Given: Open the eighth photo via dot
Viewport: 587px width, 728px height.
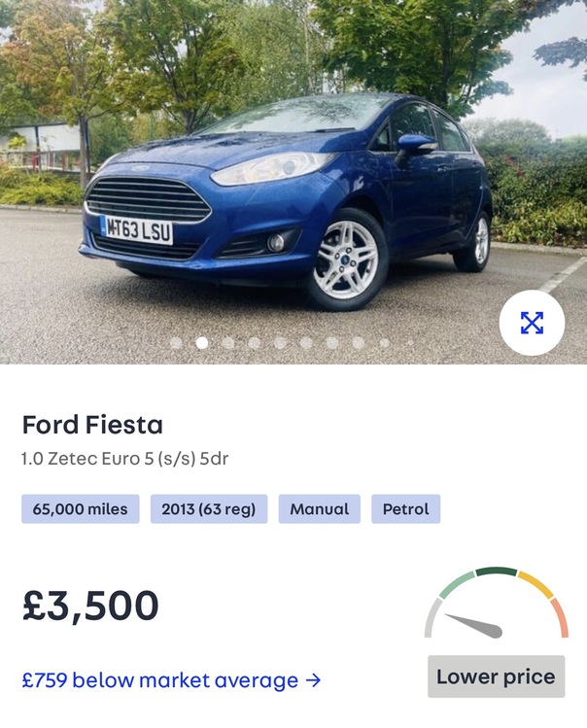Looking at the screenshot, I should tap(359, 343).
